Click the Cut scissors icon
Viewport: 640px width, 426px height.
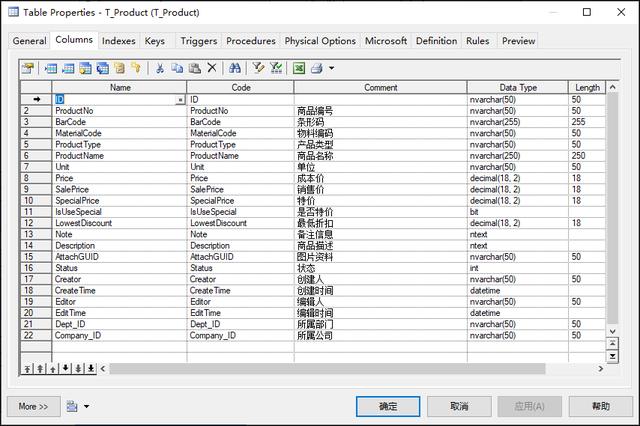click(x=160, y=68)
